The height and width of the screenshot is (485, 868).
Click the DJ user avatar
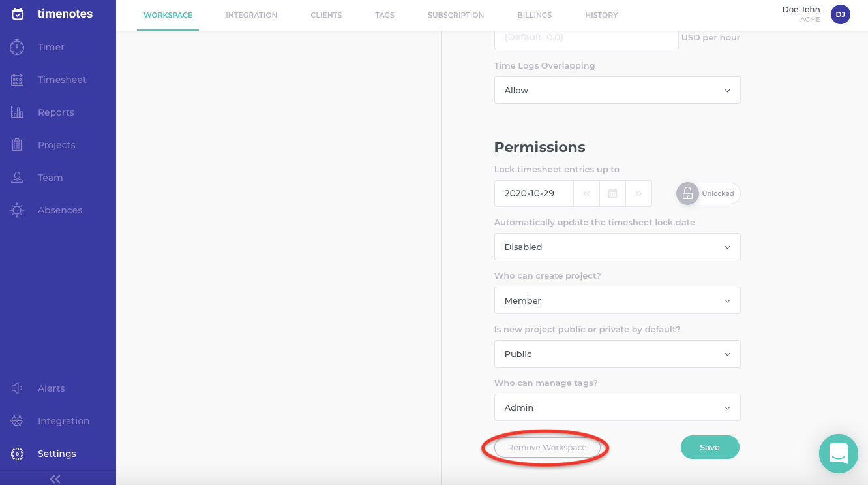[x=841, y=14]
